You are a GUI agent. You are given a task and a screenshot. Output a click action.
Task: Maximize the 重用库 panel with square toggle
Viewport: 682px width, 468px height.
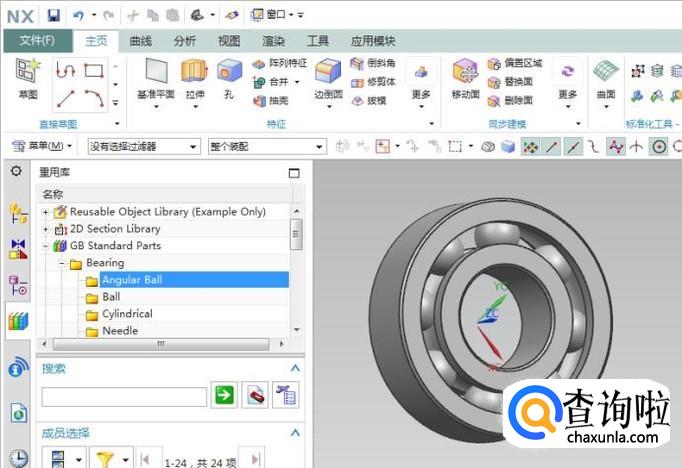294,173
